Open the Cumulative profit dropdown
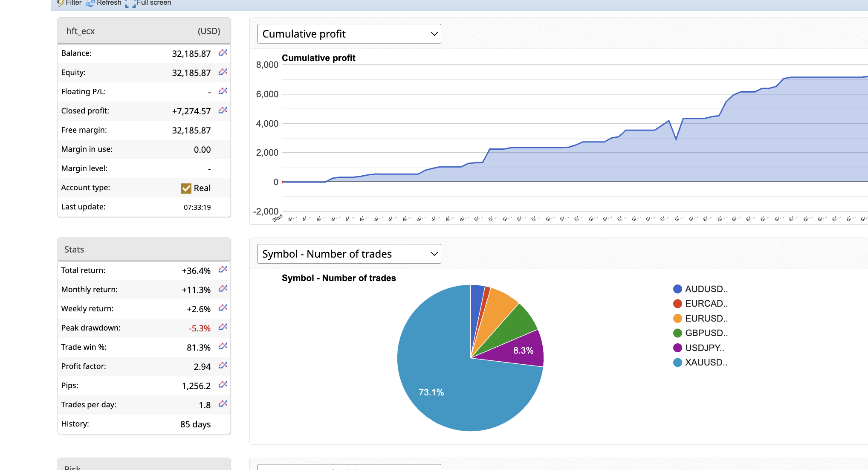 point(349,34)
